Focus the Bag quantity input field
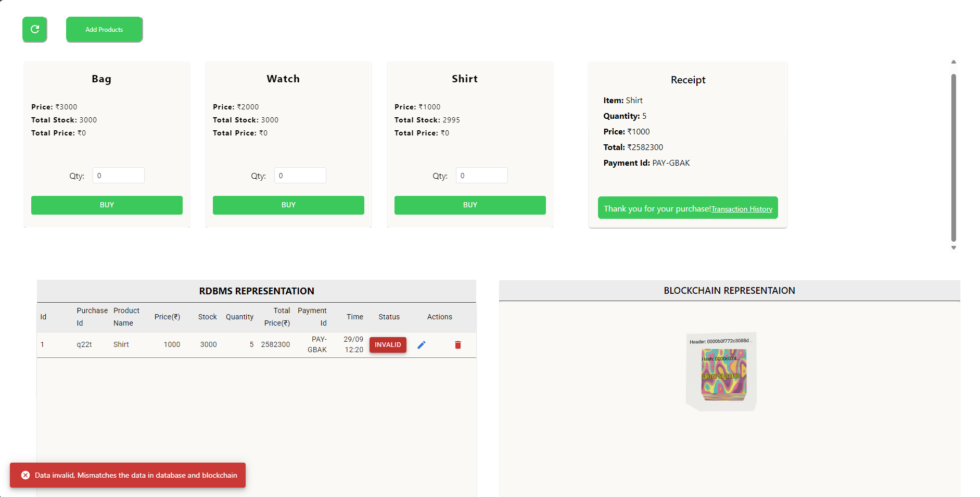The image size is (980, 497). (119, 176)
